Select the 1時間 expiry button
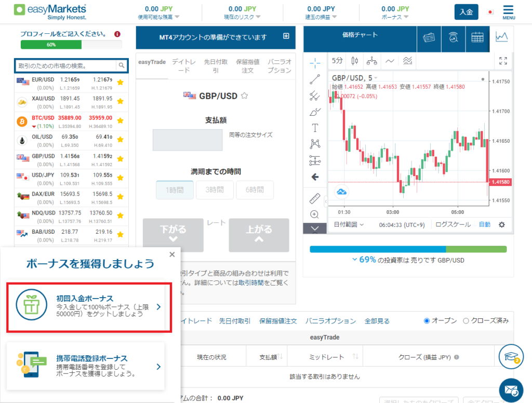Viewport: 532px width, 403px height. 175,190
